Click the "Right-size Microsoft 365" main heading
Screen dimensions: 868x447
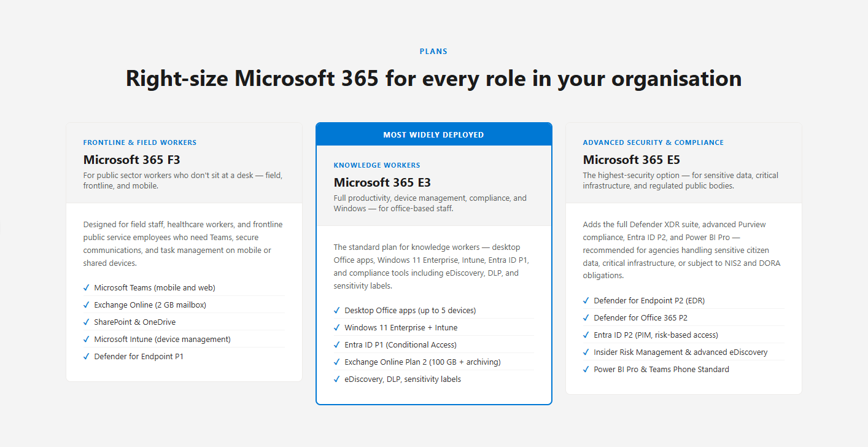[x=433, y=79]
